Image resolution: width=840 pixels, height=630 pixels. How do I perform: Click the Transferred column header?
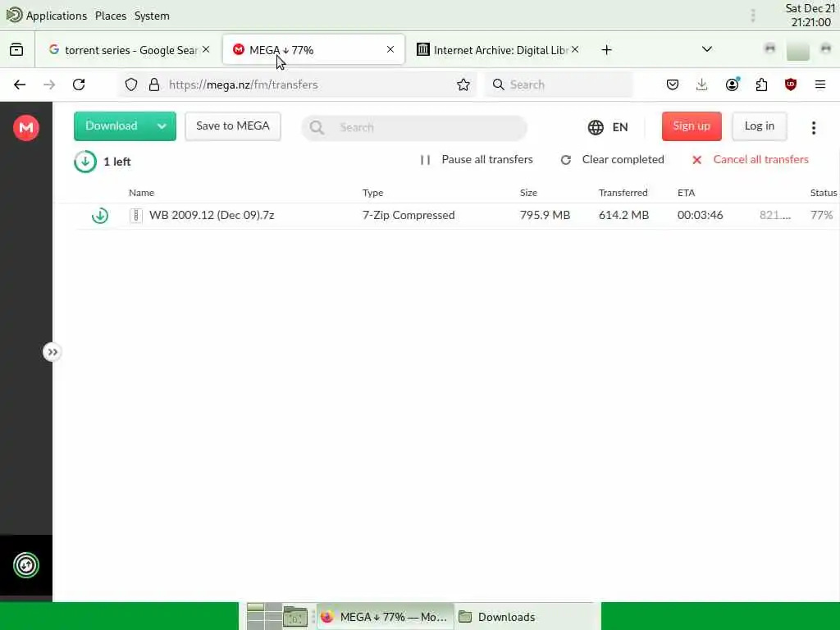point(623,193)
